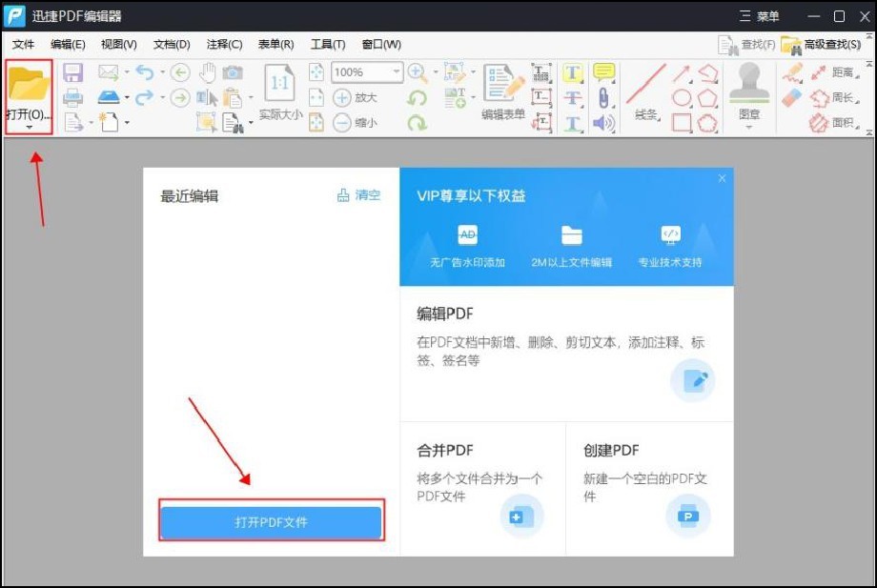Select the audio comment speaker icon

click(x=602, y=121)
